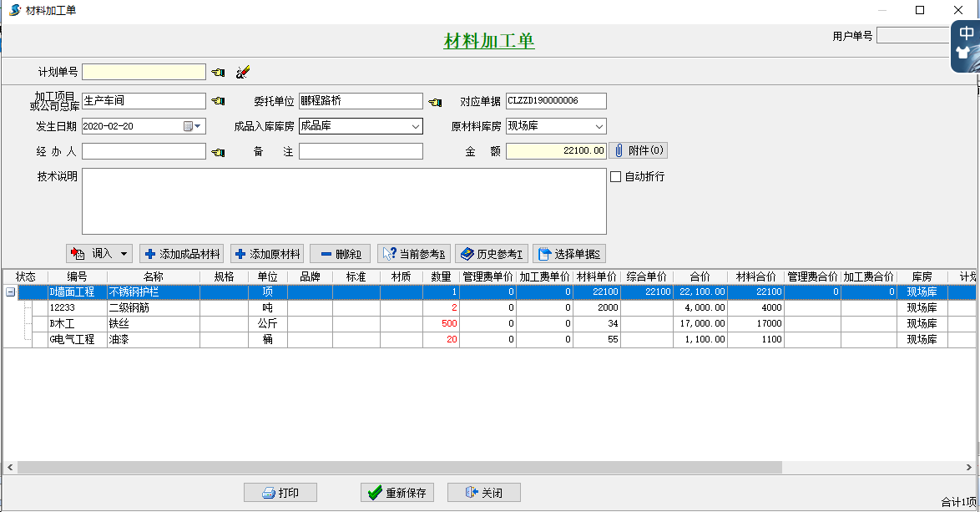The height and width of the screenshot is (512, 980).
Task: Expand the 原材料库房 dropdown
Action: 599,126
